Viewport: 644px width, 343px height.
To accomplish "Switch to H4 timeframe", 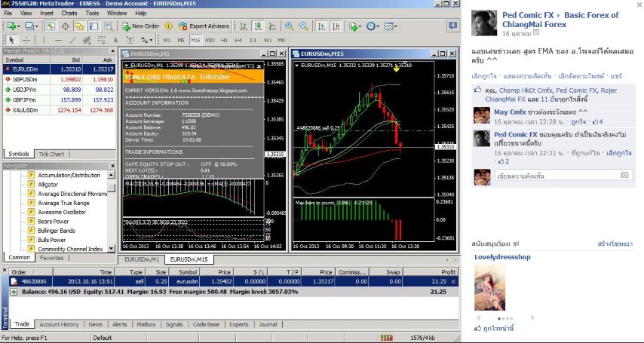I will 238,40.
